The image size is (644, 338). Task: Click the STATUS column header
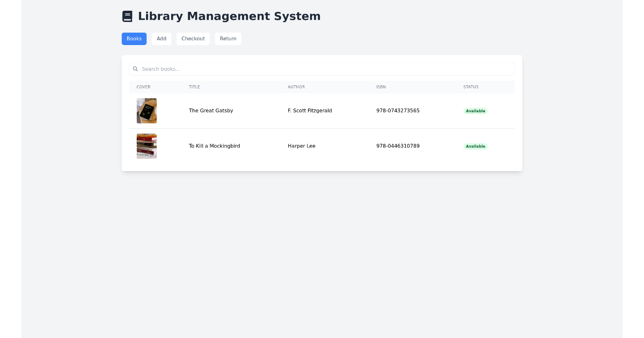[x=470, y=87]
